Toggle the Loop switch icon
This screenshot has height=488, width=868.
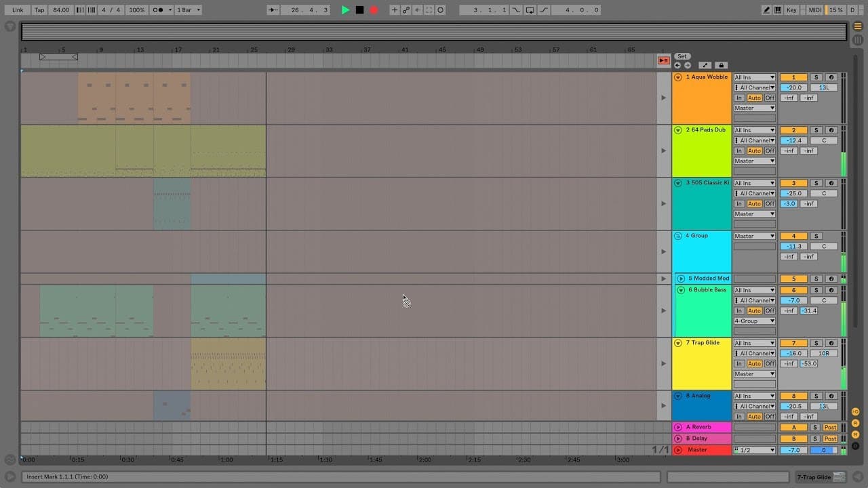point(530,10)
